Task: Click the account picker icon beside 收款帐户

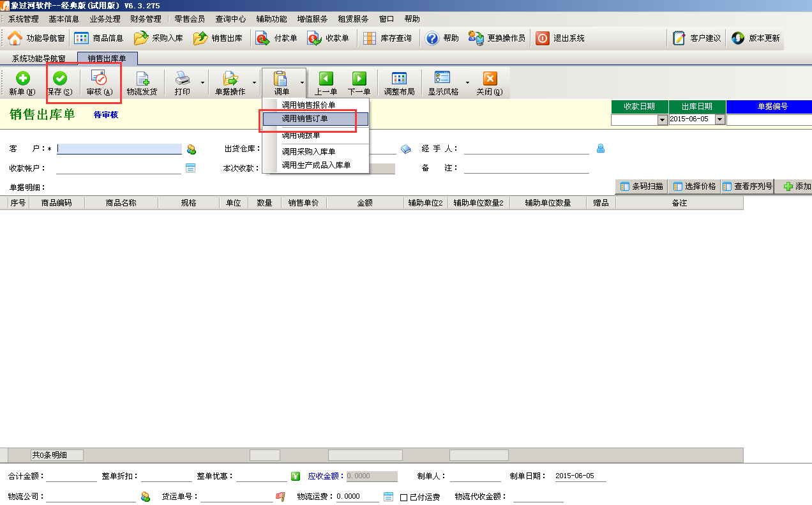Action: click(190, 168)
